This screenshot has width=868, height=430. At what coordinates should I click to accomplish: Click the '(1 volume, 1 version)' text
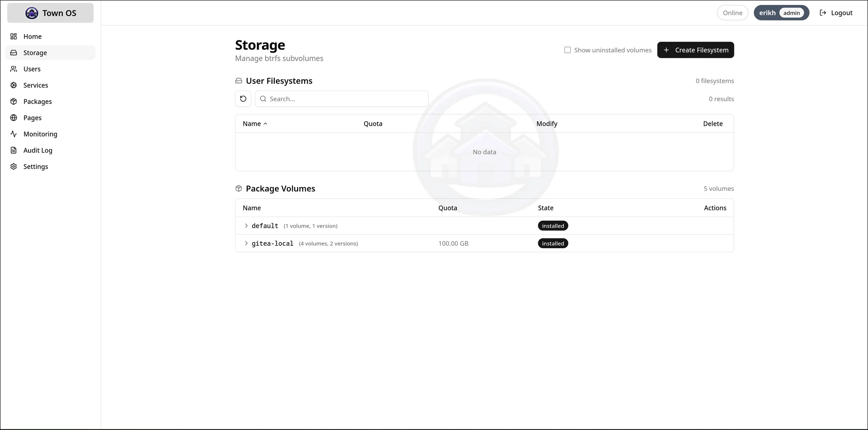[x=310, y=226]
